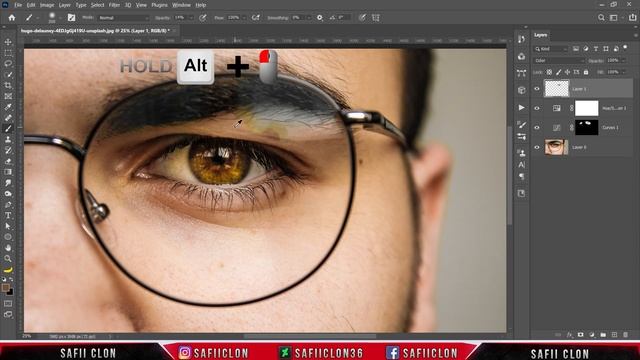The image size is (640, 360).
Task: Toggle pressure for size button
Action: click(x=362, y=18)
